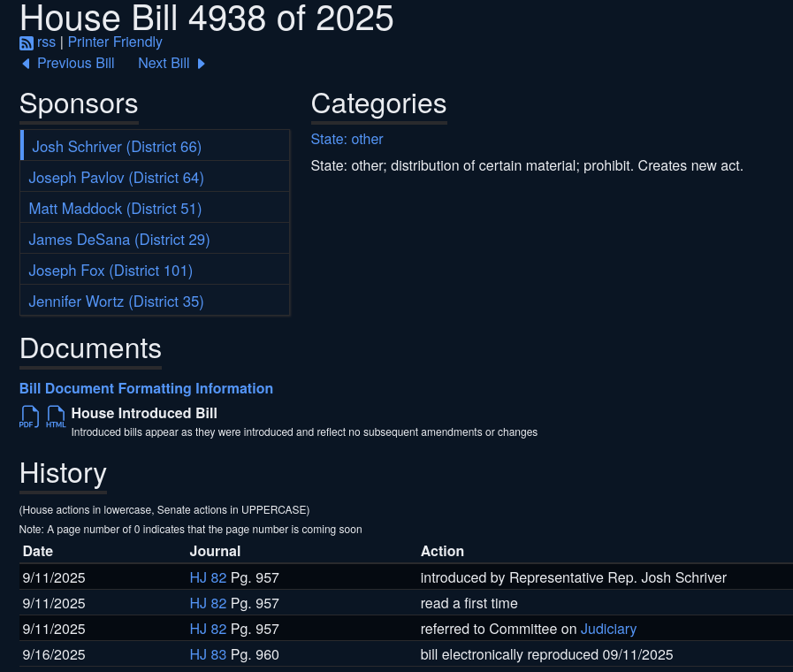Open HJ 82 link in 'referred to Committee' row
This screenshot has width=793, height=672.
click(208, 629)
